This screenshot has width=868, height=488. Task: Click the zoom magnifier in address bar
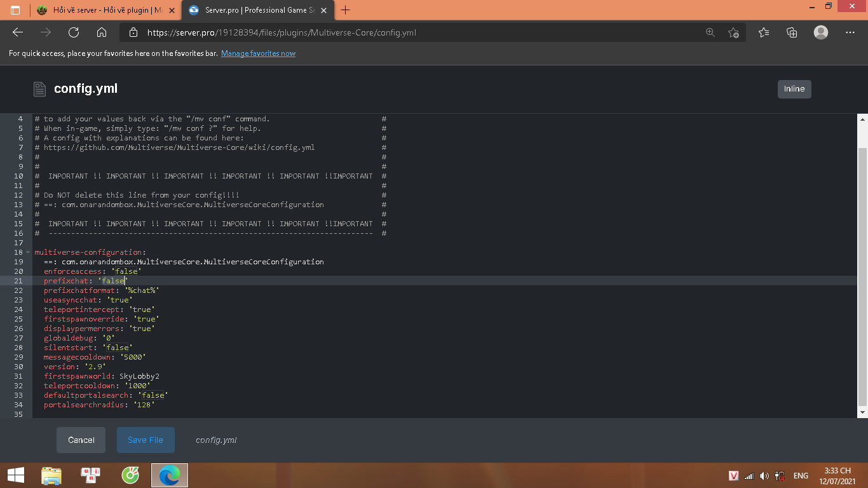[x=710, y=32]
